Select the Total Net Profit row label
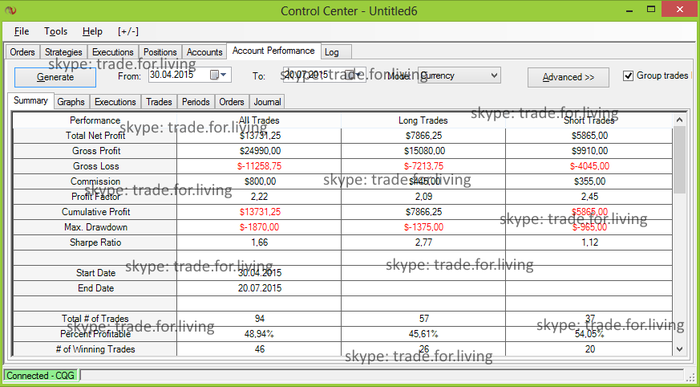Image resolution: width=700 pixels, height=387 pixels. pos(96,135)
